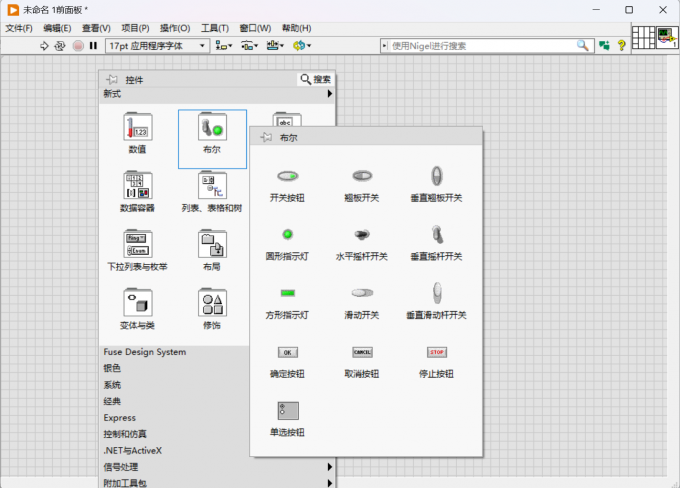This screenshot has height=488, width=680.
Task: Open the Resize Objects toolbar dropdown
Action: point(275,46)
